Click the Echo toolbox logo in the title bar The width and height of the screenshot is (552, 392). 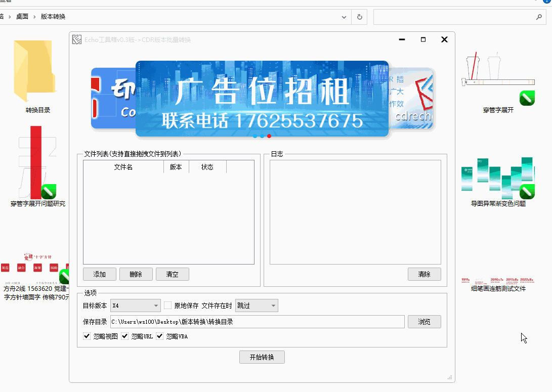[77, 39]
